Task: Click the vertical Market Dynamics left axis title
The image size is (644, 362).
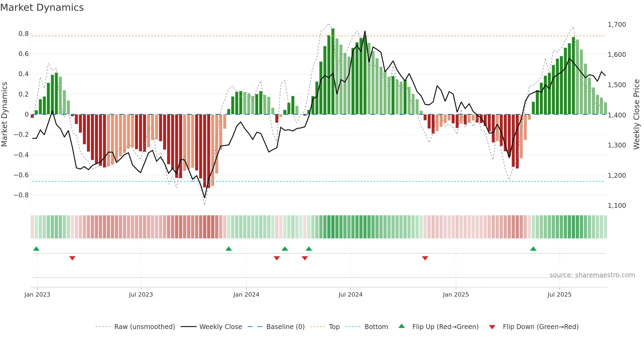Action: point(4,114)
